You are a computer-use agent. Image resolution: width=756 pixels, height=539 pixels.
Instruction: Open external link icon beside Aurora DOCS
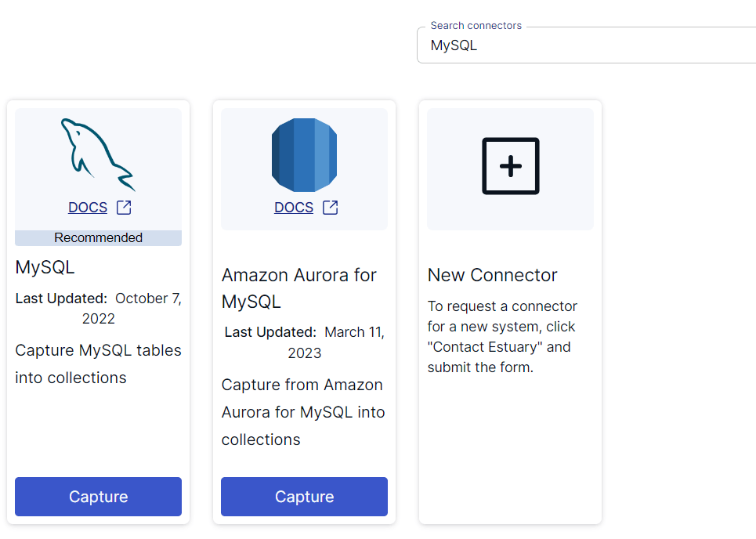tap(331, 208)
